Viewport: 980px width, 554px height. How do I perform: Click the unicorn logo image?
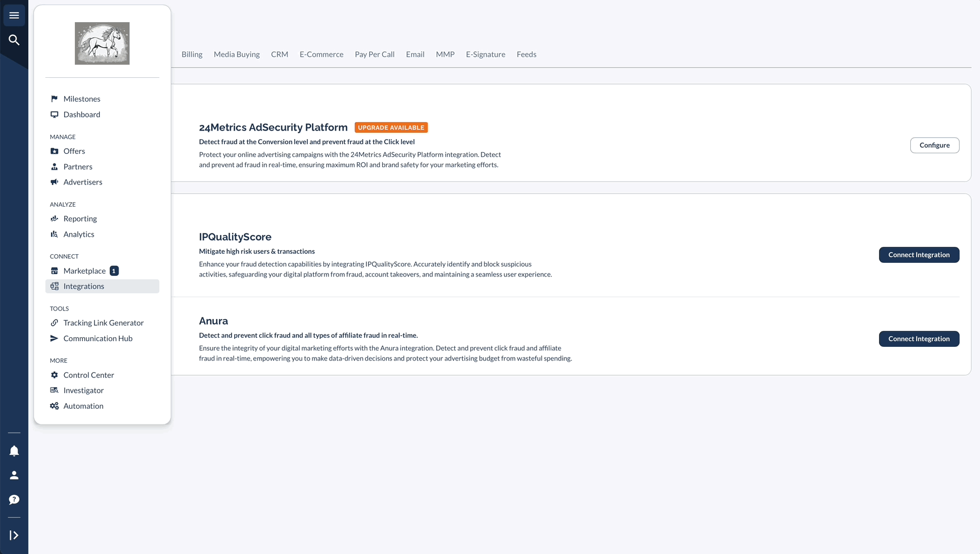pyautogui.click(x=102, y=43)
